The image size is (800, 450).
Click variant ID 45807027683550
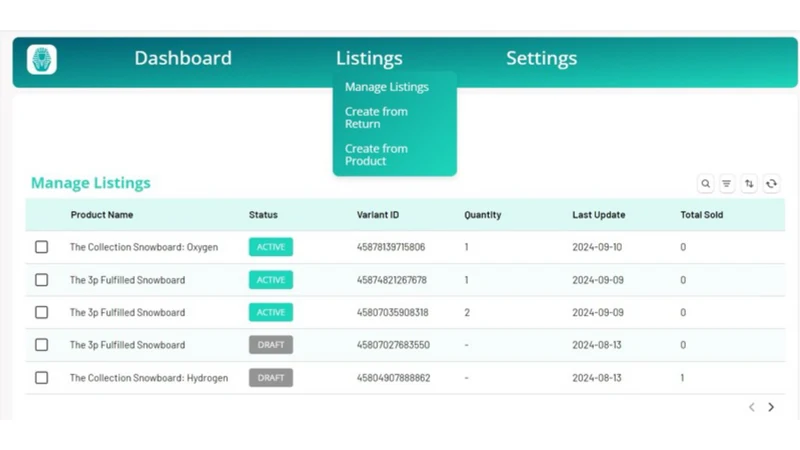(393, 345)
